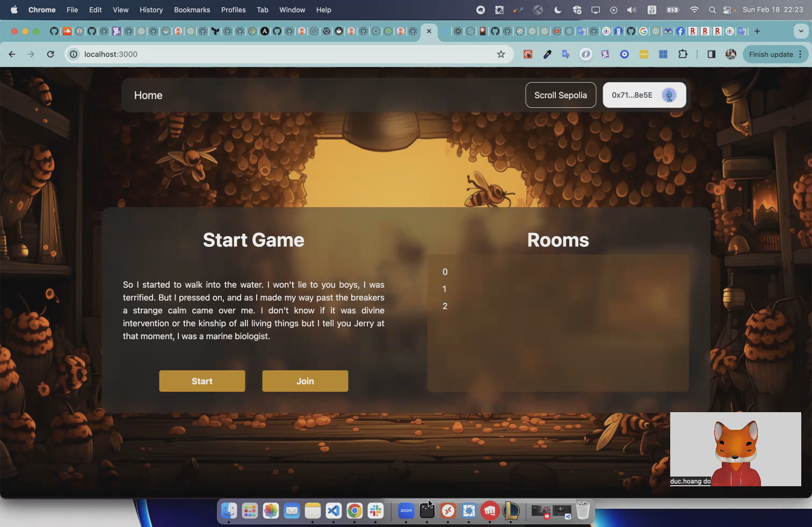
Task: Open Slack from the Dock
Action: tap(375, 510)
